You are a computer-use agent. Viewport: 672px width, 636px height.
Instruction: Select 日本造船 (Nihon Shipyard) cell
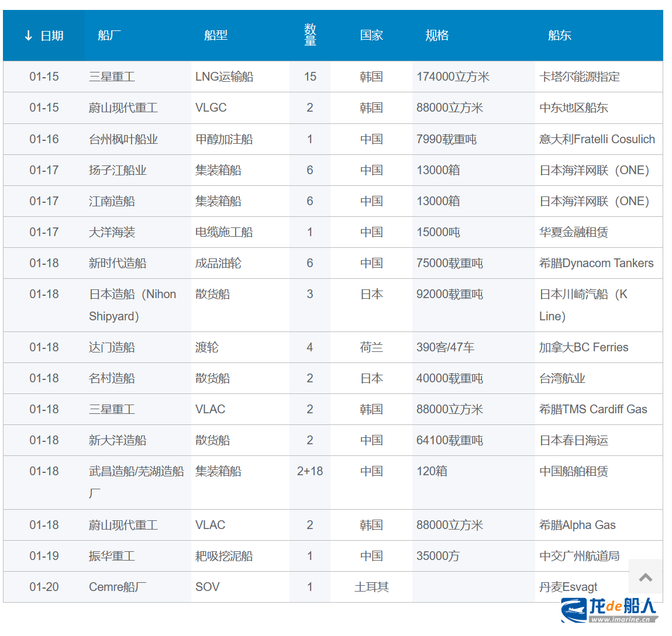click(132, 305)
